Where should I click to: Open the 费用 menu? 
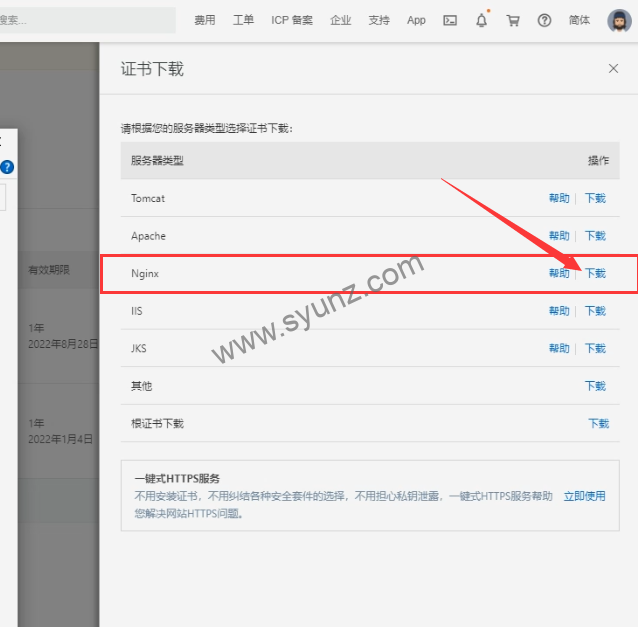[x=205, y=20]
